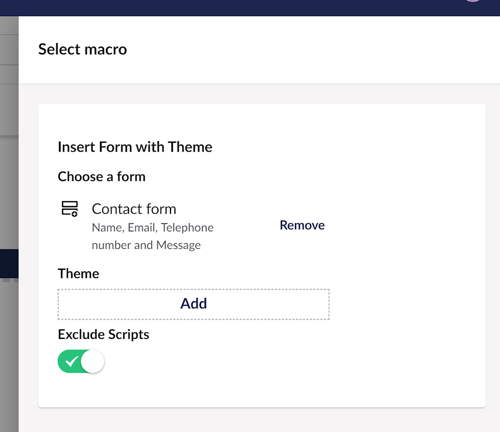Click the Contact form icon
The height and width of the screenshot is (432, 500).
[70, 209]
